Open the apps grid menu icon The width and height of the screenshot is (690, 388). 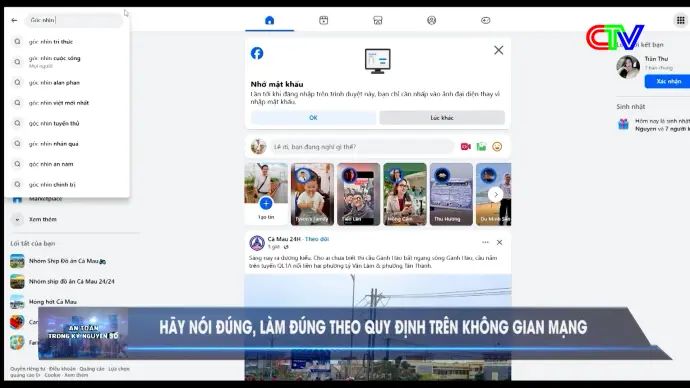tap(680, 20)
